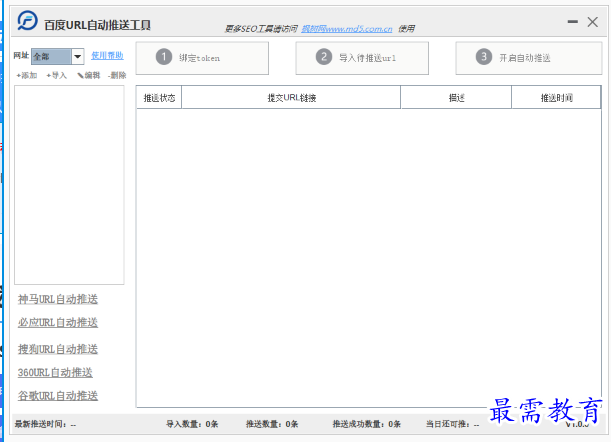
Task: Click step 2 导入待推送url button
Action: pyautogui.click(x=362, y=58)
